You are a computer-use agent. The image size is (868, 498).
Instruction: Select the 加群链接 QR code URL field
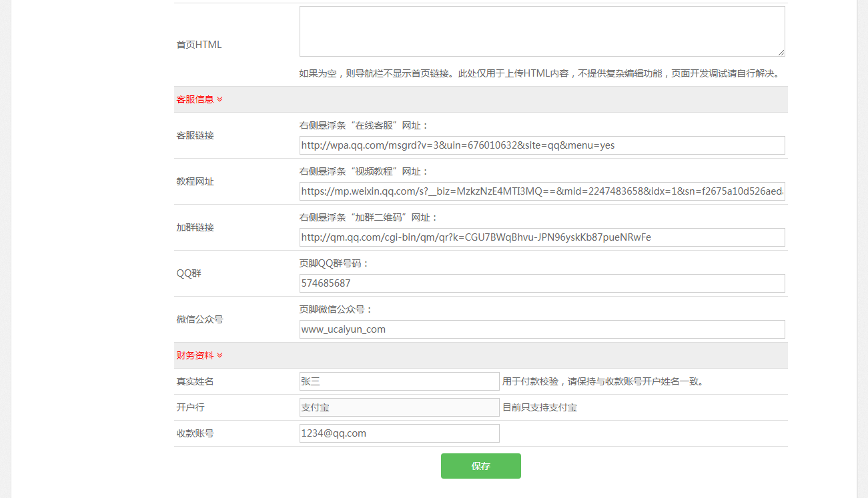[x=541, y=237]
